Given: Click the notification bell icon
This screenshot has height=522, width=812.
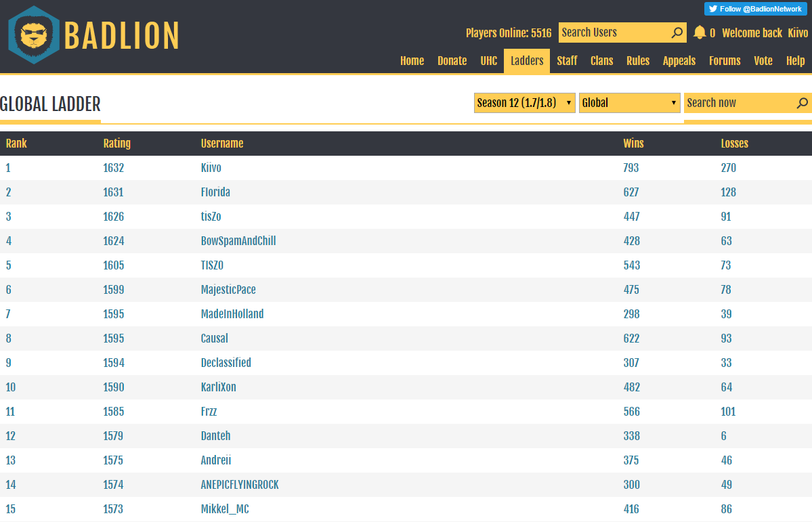Looking at the screenshot, I should (x=700, y=32).
